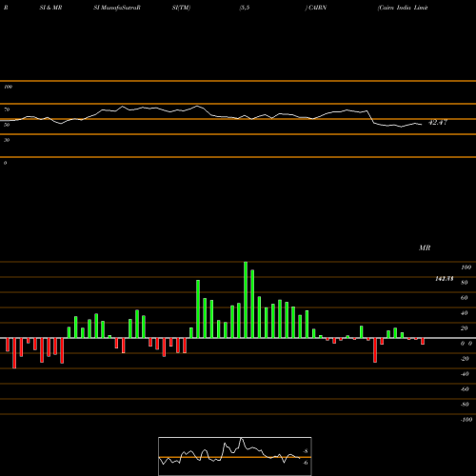Viewport: 476px width, 476px height.
Task: Click the longest red bar in MR histogram
Action: point(14,353)
